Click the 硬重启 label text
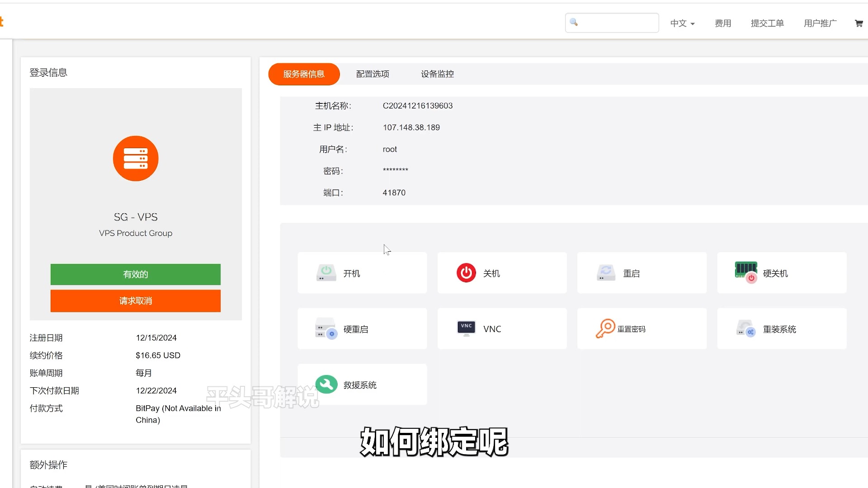This screenshot has width=868, height=488. pos(356,329)
